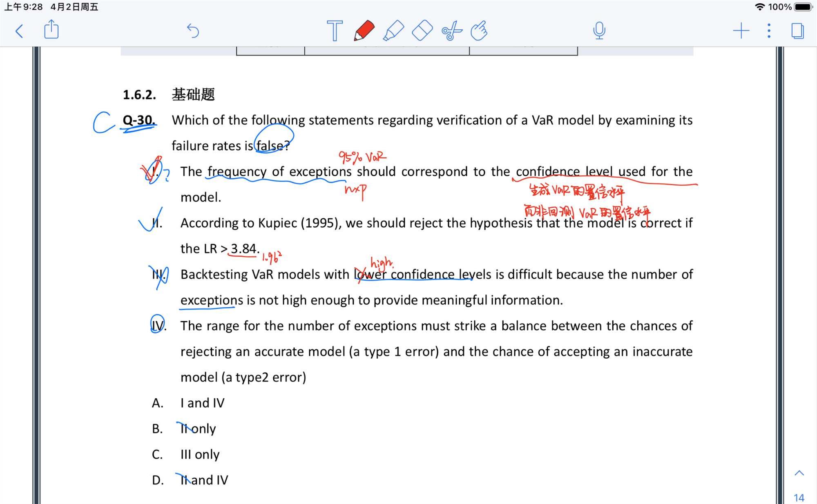Tap answer option 'III only'

[200, 454]
